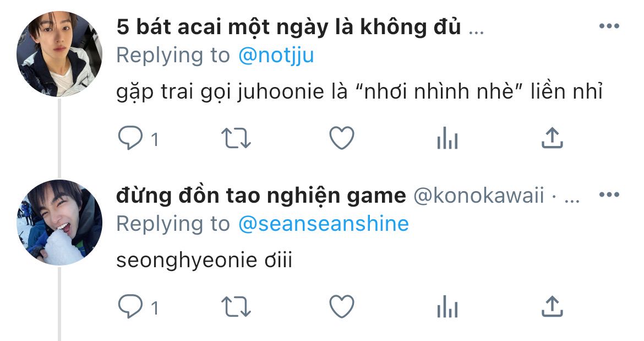Viewport: 644px width, 341px height.
Task: Open the @konokawaii handle
Action: click(x=478, y=196)
